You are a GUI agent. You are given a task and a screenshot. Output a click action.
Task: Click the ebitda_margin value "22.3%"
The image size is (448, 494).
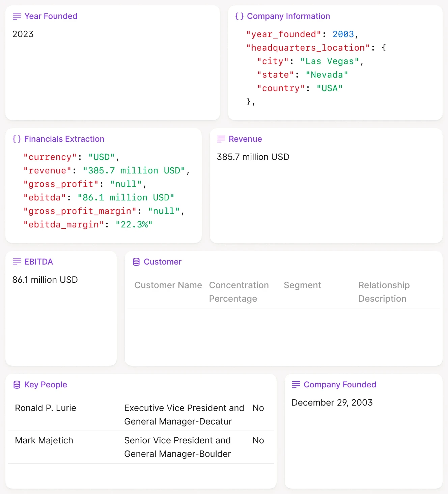pyautogui.click(x=134, y=225)
